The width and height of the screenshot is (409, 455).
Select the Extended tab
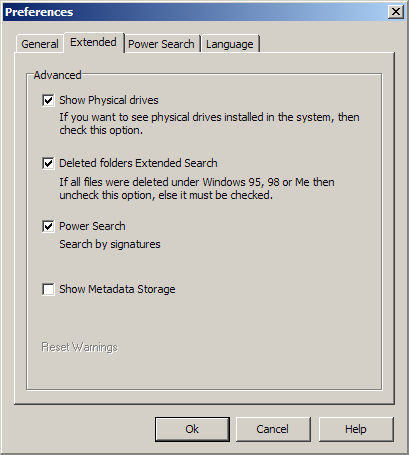point(94,42)
